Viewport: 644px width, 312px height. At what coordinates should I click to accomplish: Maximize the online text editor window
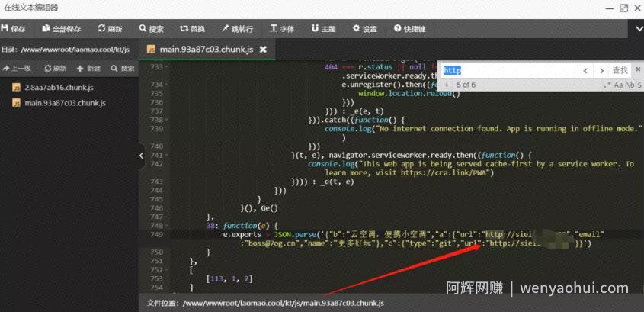pos(624,8)
